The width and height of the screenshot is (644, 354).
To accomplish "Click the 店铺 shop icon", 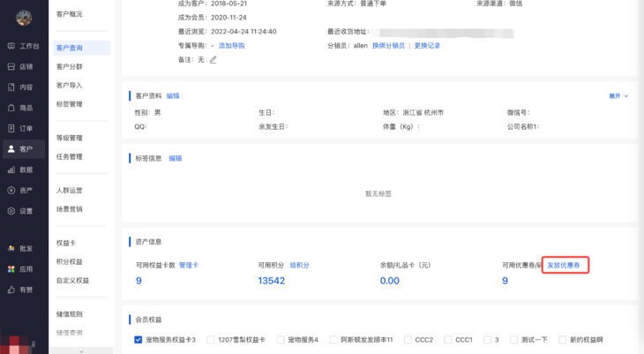I will click(x=11, y=66).
